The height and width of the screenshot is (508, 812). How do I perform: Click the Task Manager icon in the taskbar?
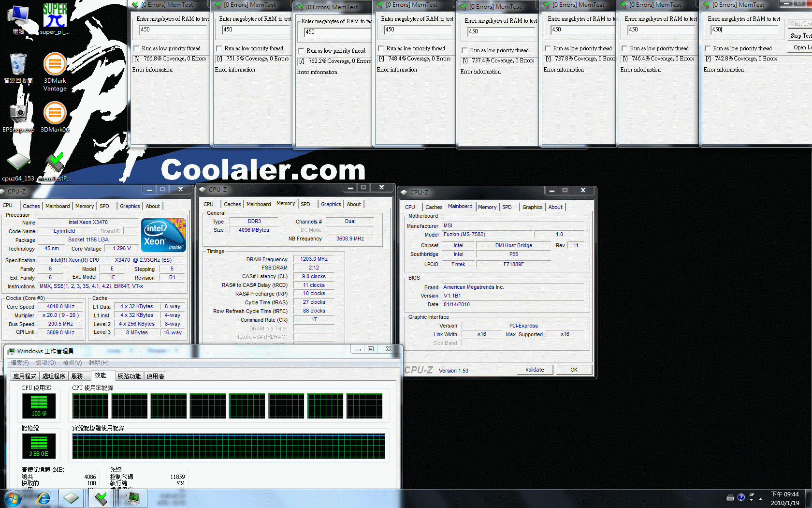click(x=132, y=498)
